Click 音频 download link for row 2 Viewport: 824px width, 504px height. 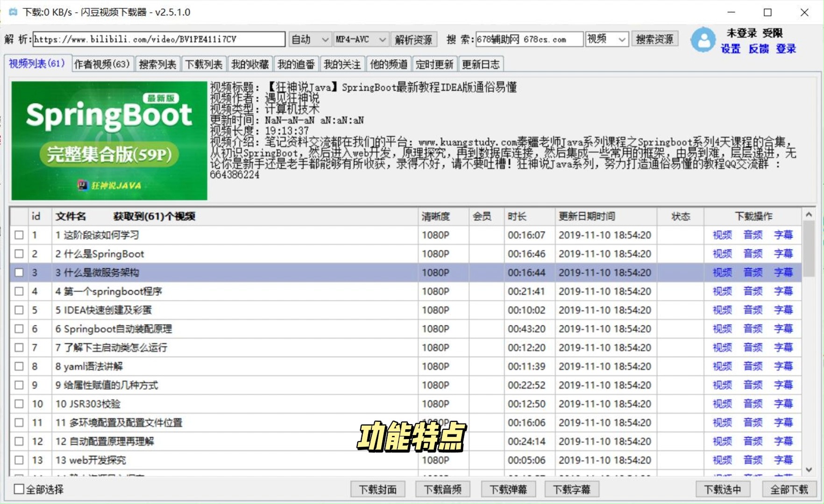pyautogui.click(x=753, y=254)
